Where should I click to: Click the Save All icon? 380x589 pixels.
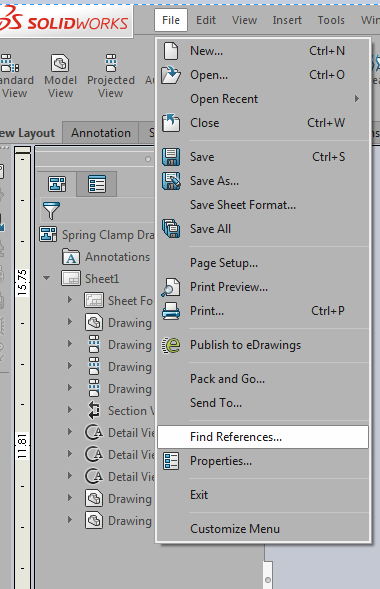coord(171,229)
